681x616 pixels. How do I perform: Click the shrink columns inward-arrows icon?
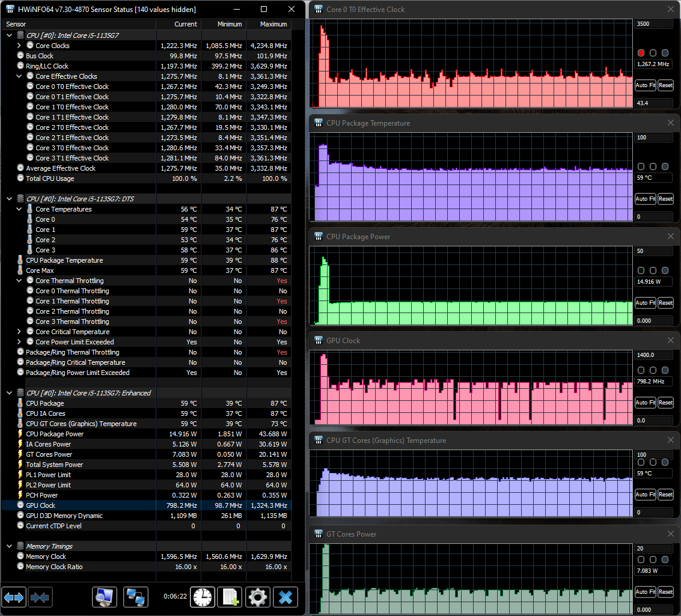[40, 597]
